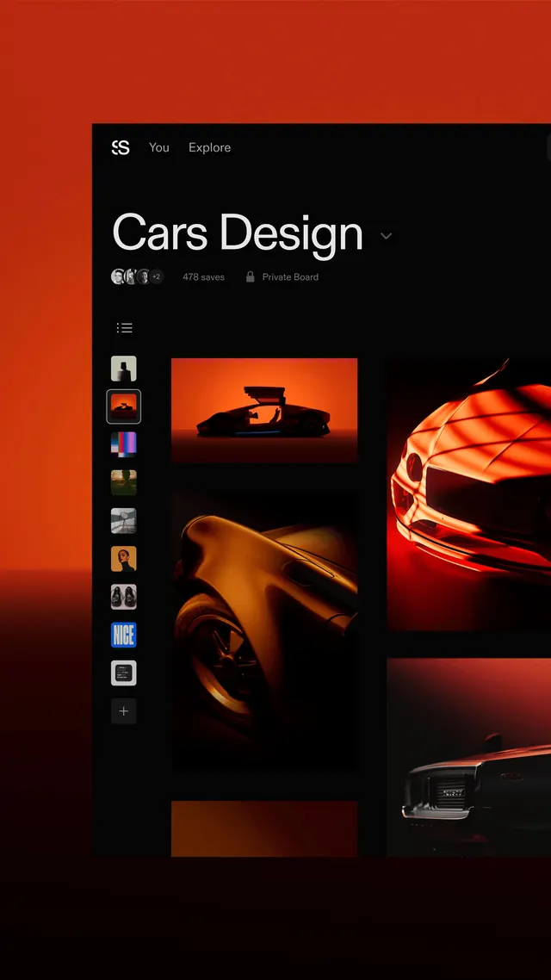Select the colorful gradient stripes board thumbnail
This screenshot has width=551, height=980.
coord(124,444)
